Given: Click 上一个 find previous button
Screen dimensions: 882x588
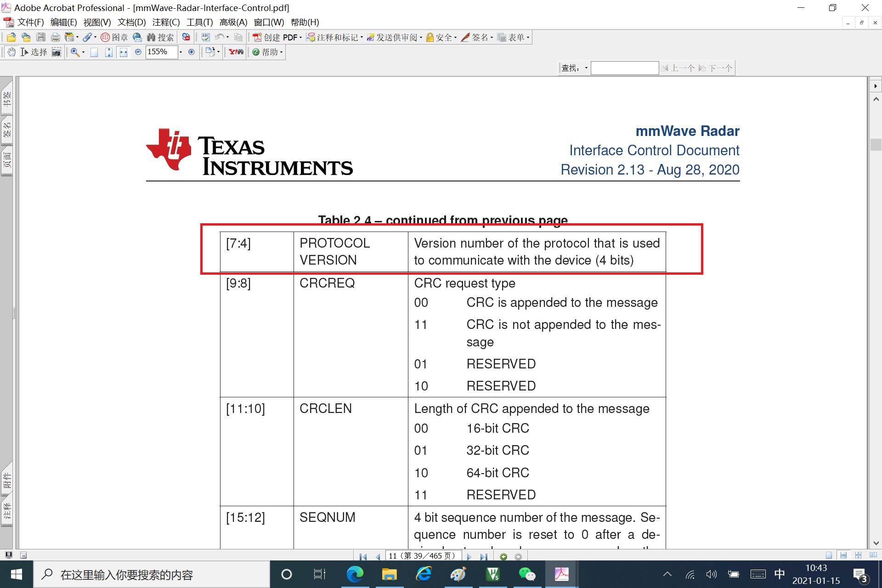Looking at the screenshot, I should pos(678,68).
